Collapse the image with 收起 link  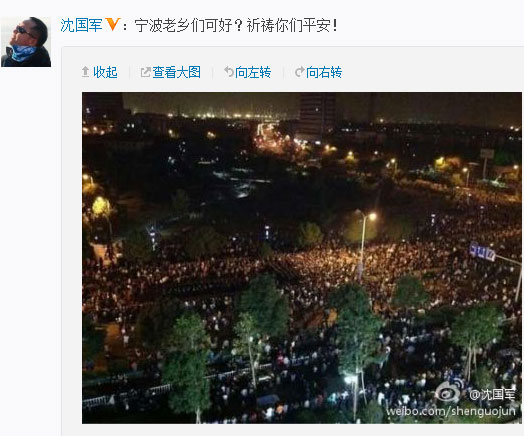tap(105, 72)
